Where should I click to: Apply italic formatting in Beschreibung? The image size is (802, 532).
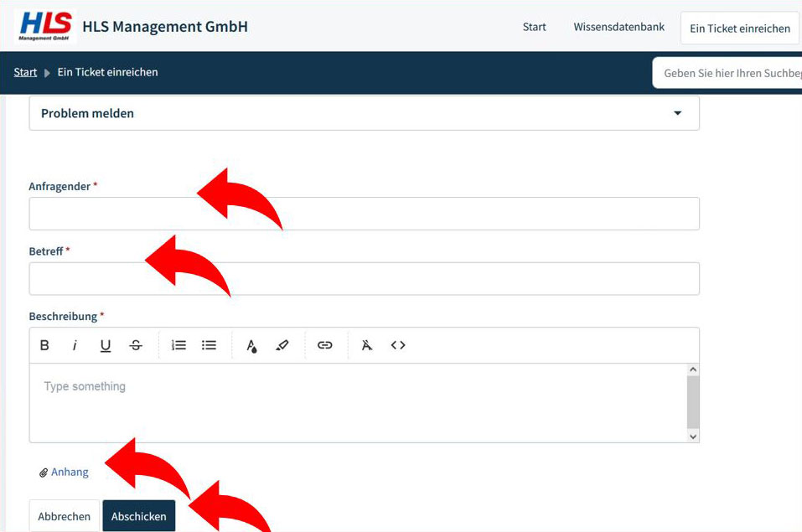pos(75,345)
